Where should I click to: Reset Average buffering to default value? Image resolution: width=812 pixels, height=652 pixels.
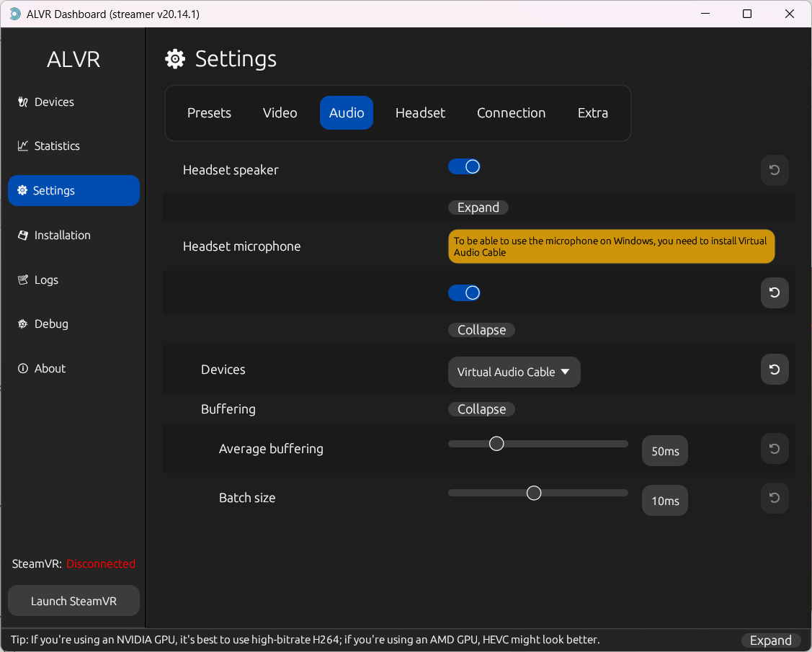pos(775,449)
